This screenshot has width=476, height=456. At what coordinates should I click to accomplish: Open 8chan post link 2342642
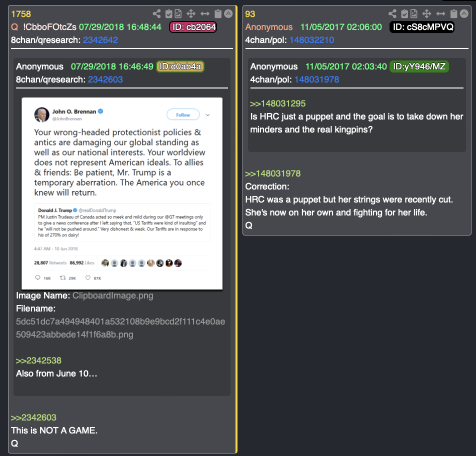pyautogui.click(x=100, y=40)
